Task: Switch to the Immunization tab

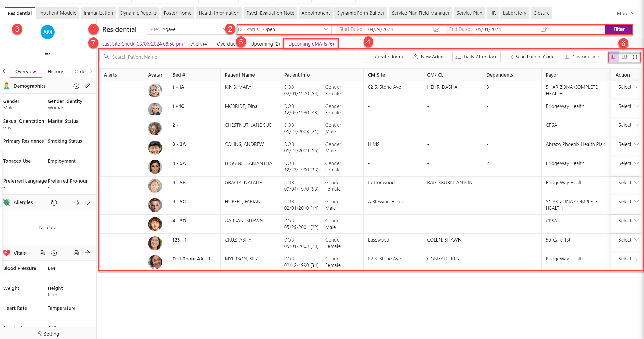Action: pos(98,13)
